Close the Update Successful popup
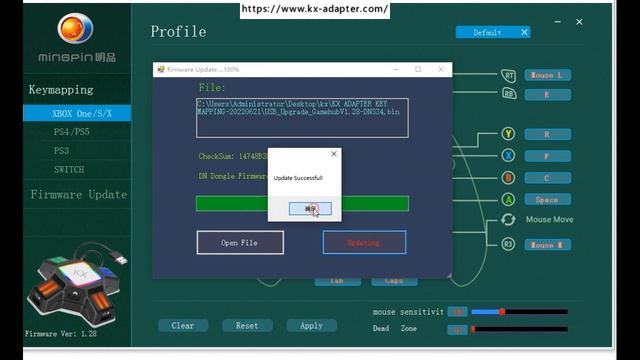Image resolution: width=640 pixels, height=360 pixels. [334, 154]
